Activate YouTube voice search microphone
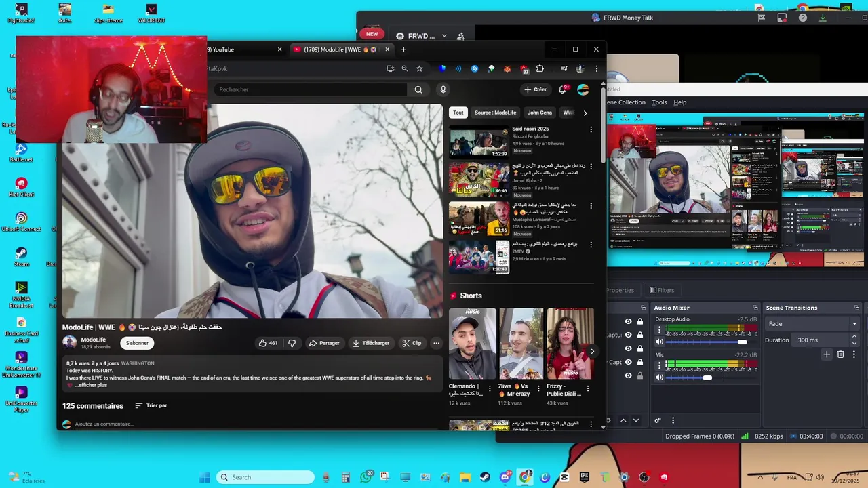 pos(443,89)
